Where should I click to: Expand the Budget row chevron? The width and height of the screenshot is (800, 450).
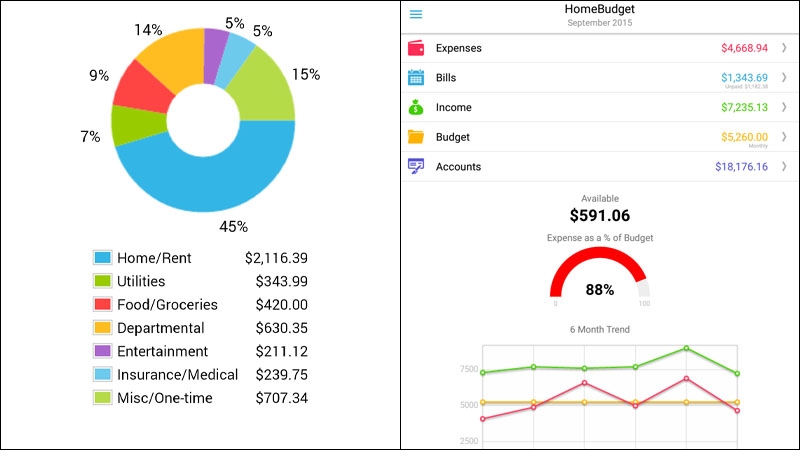click(784, 137)
